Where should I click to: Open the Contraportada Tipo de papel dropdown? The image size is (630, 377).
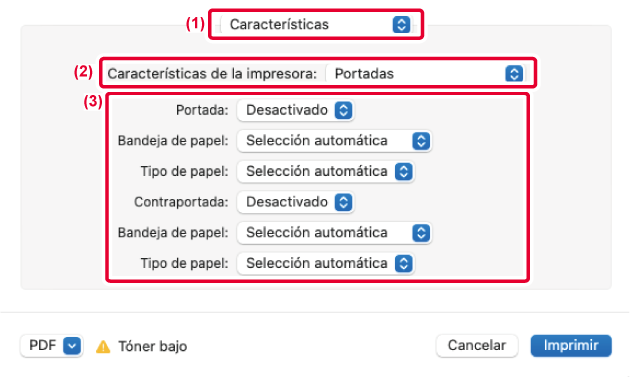pos(326,264)
